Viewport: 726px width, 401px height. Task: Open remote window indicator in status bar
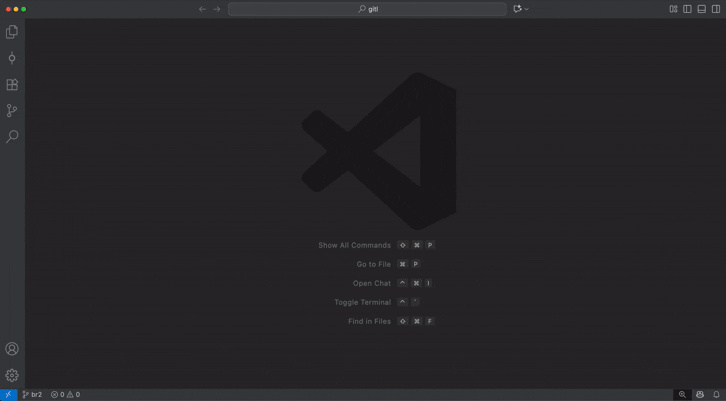coord(8,394)
